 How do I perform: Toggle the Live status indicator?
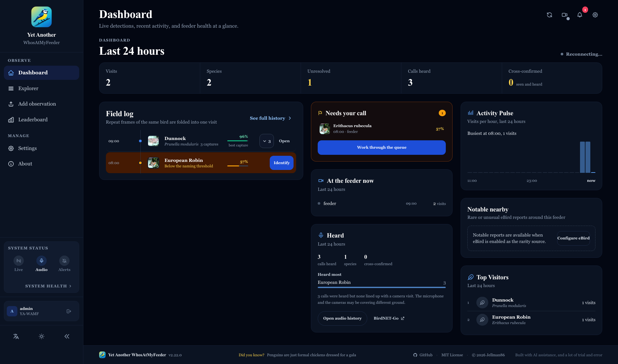19,264
